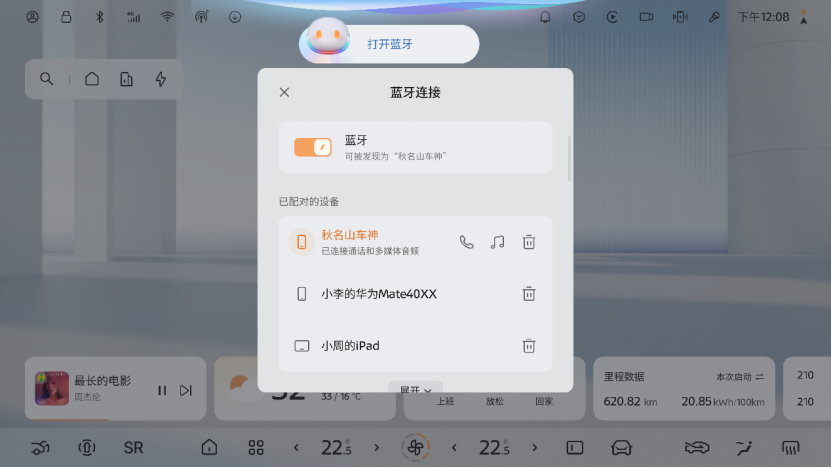The image size is (831, 468).
Task: Remove 秋名山车神 via its trash icon
Action: 528,242
